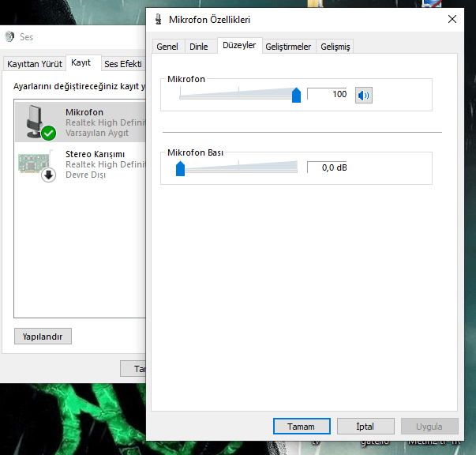Screen dimensions: 476x455
Task: Switch to the Genel tab
Action: click(167, 47)
